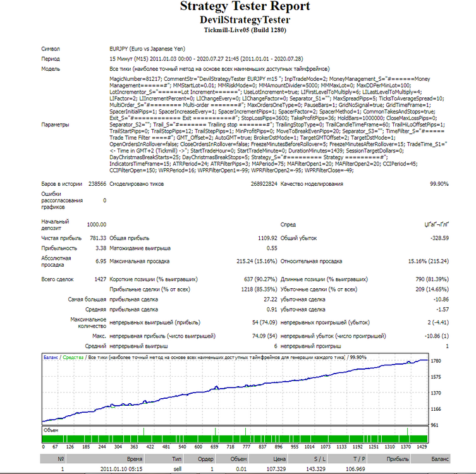Click the maximal drawdown 215.24 (15.16%)

coord(257,261)
